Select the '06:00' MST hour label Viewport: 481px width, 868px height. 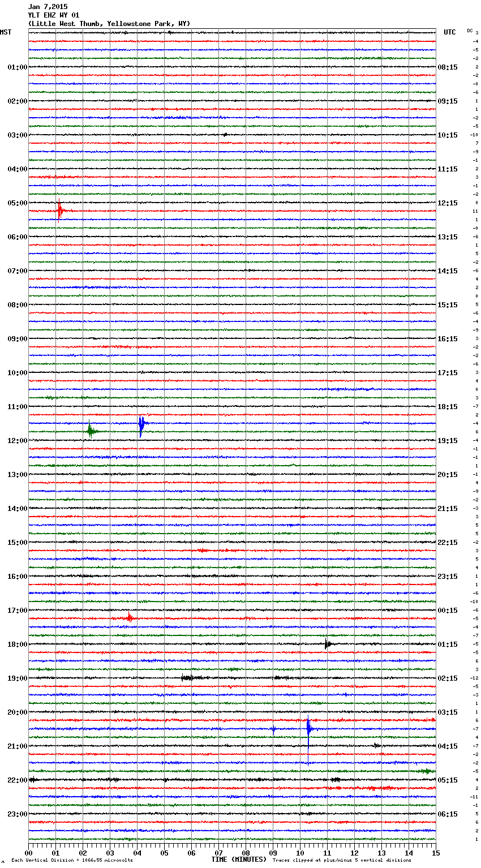point(18,237)
